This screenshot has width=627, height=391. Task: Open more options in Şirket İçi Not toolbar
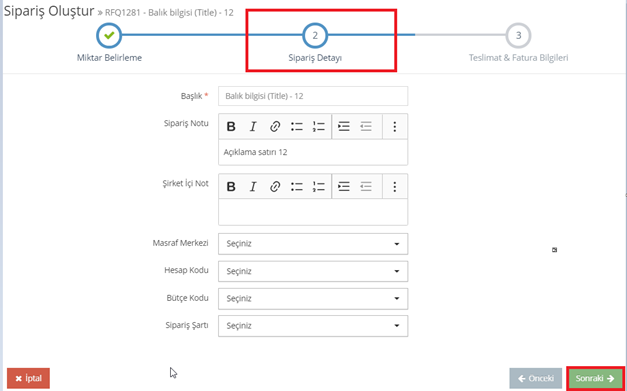pyautogui.click(x=395, y=186)
